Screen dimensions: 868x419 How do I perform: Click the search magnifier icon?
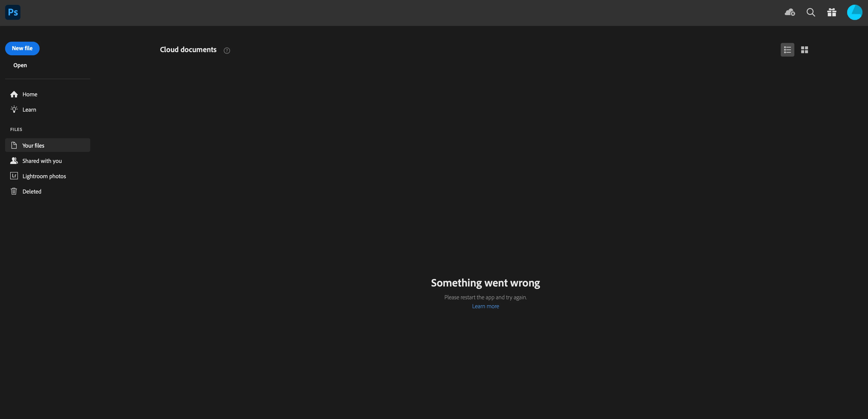(811, 13)
